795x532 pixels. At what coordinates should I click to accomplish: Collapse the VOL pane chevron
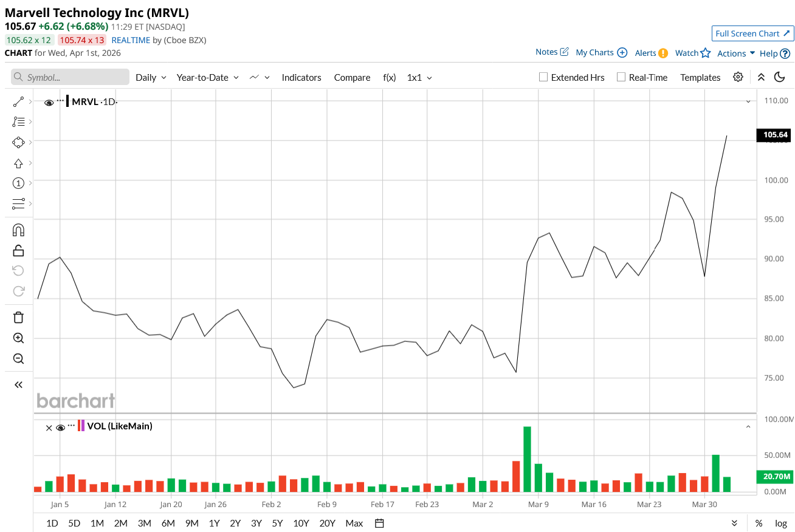click(x=748, y=427)
